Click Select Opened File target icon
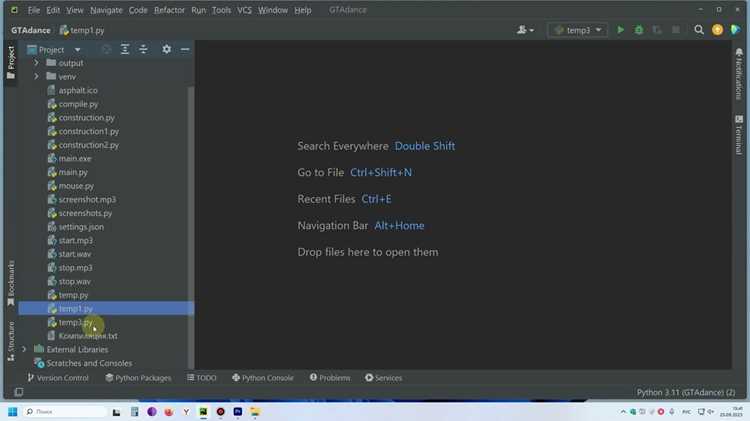750x421 pixels. point(106,49)
